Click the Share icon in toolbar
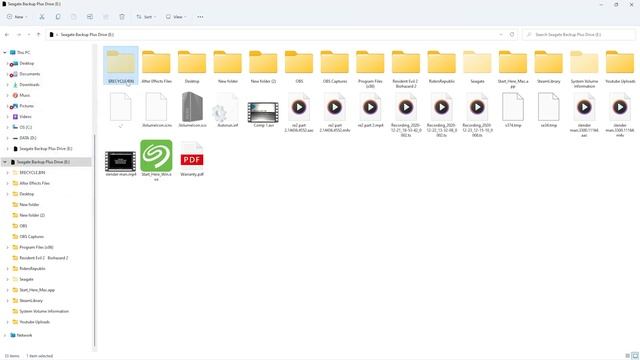Image resolution: width=640 pixels, height=360 pixels. [x=106, y=17]
